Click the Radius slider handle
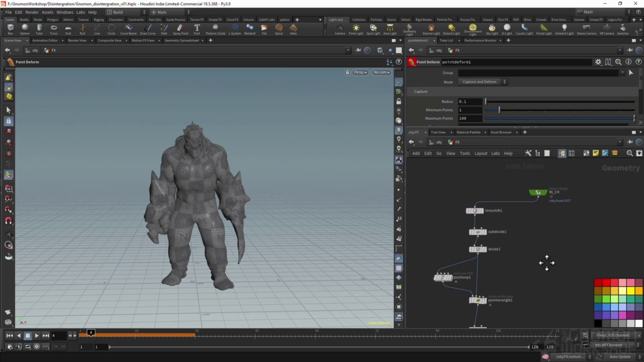This screenshot has height=362, width=644. 485,102
